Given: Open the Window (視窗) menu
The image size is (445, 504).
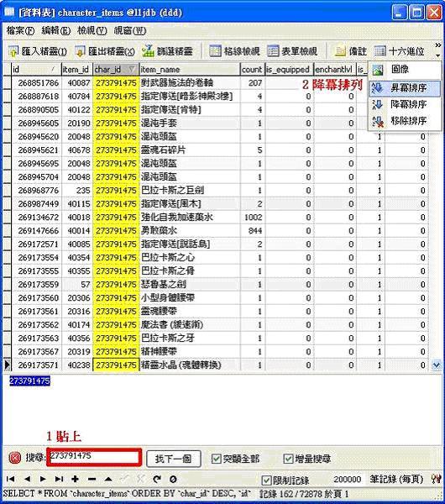Looking at the screenshot, I should point(130,30).
